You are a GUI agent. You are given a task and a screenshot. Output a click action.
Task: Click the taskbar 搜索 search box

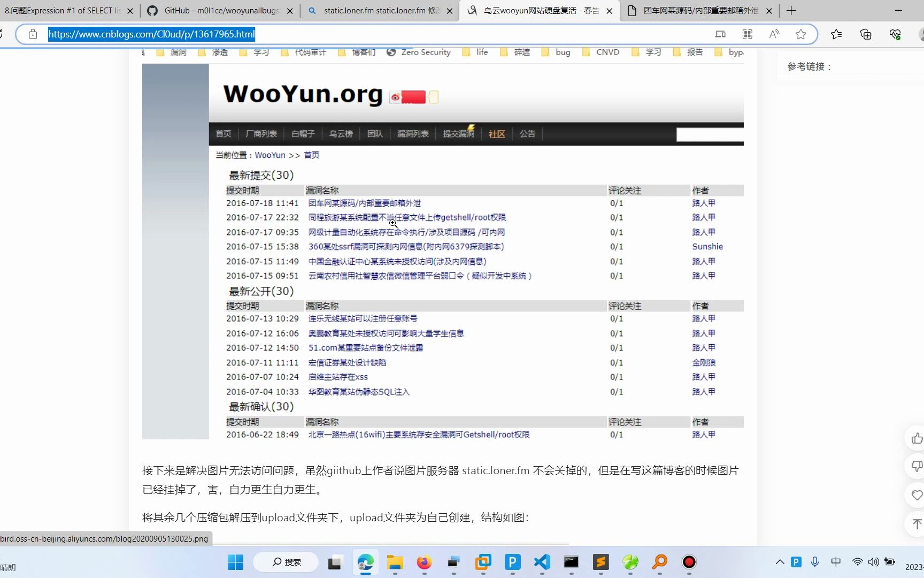[286, 562]
